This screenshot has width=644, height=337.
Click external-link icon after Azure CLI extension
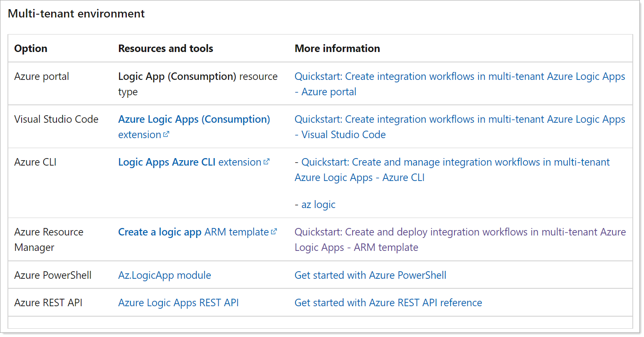pos(266,162)
